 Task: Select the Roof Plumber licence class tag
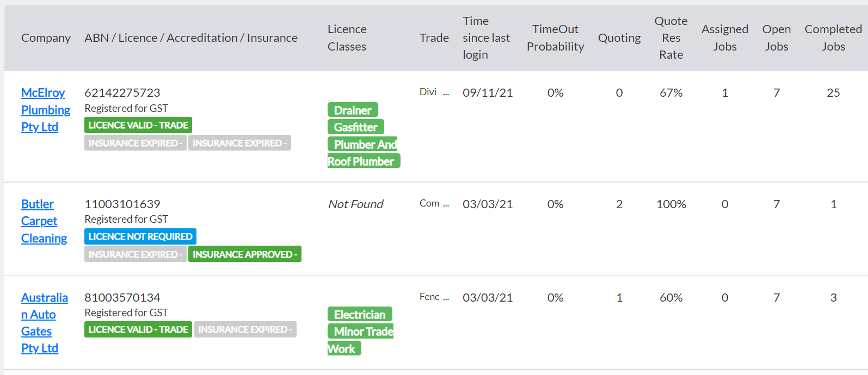pyautogui.click(x=364, y=161)
